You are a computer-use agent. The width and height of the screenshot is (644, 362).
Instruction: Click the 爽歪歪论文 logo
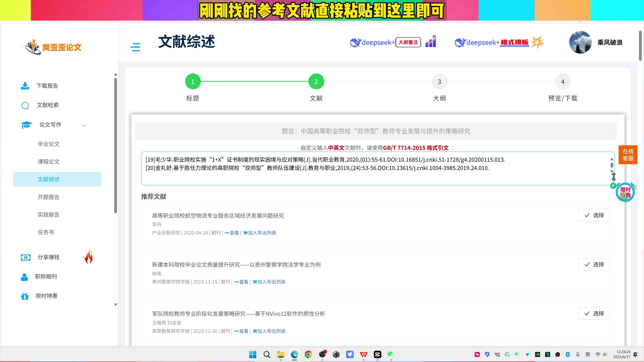(53, 47)
